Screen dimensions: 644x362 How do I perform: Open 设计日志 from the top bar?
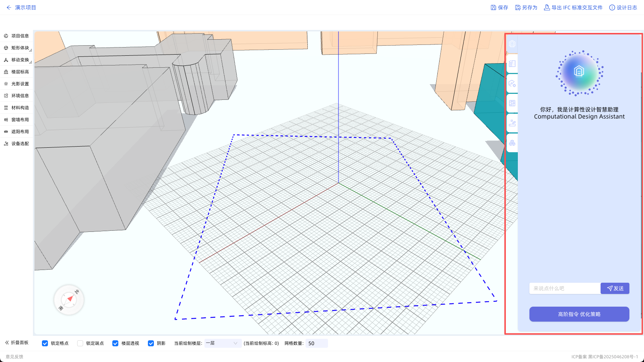click(623, 7)
